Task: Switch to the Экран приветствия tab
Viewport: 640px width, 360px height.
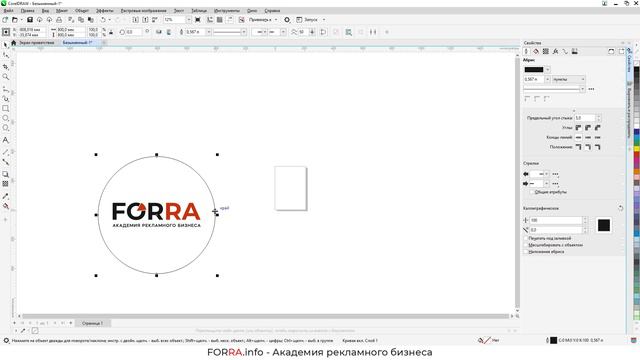Action: [x=37, y=42]
